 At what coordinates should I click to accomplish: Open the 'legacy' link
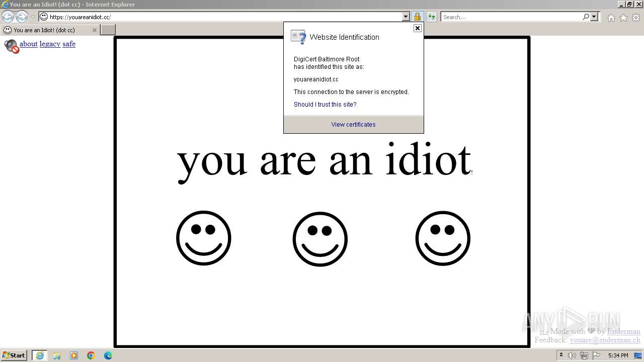coord(50,44)
